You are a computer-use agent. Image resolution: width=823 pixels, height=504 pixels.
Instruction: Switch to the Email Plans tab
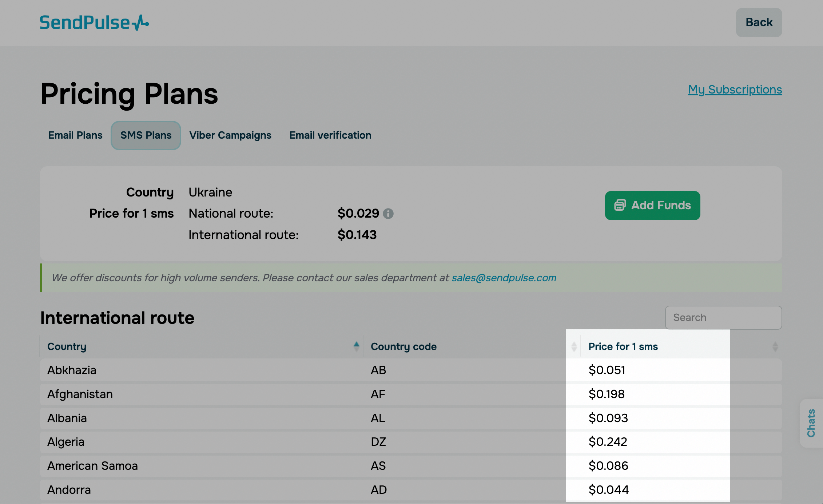tap(75, 135)
